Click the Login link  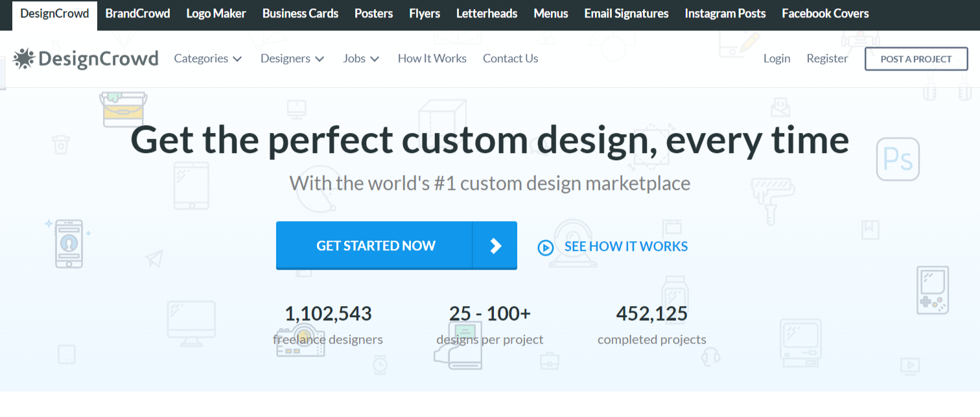click(x=776, y=58)
